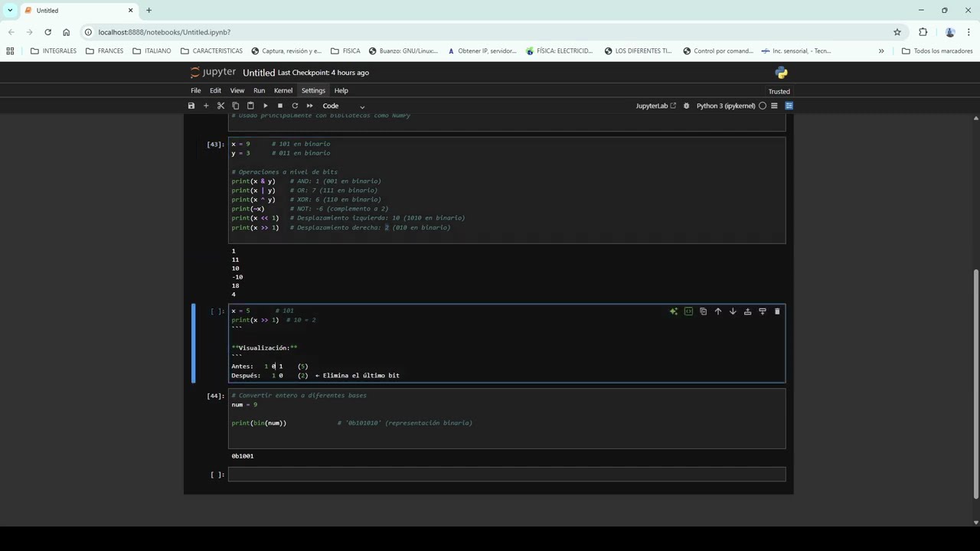
Task: Collapse active cell via blue left bar
Action: click(x=194, y=343)
